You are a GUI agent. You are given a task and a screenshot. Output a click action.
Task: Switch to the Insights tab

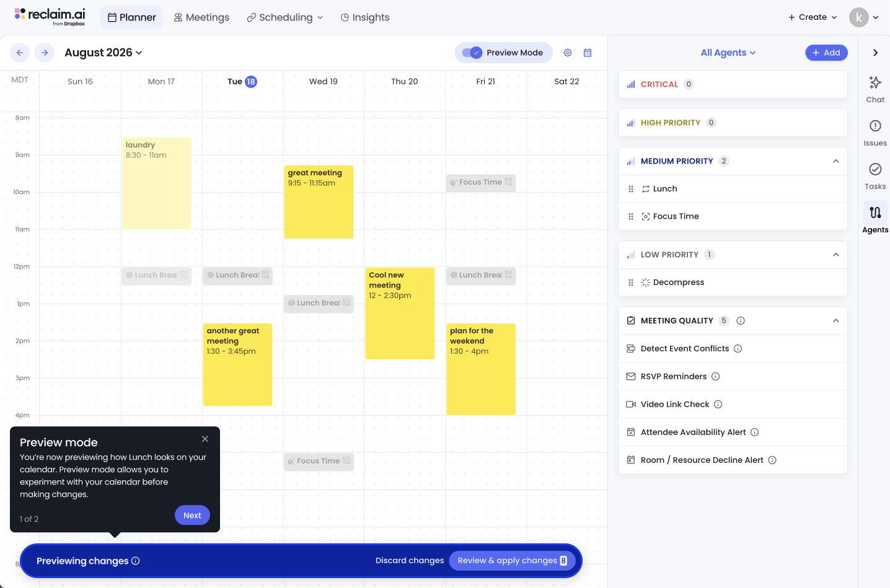(x=365, y=17)
